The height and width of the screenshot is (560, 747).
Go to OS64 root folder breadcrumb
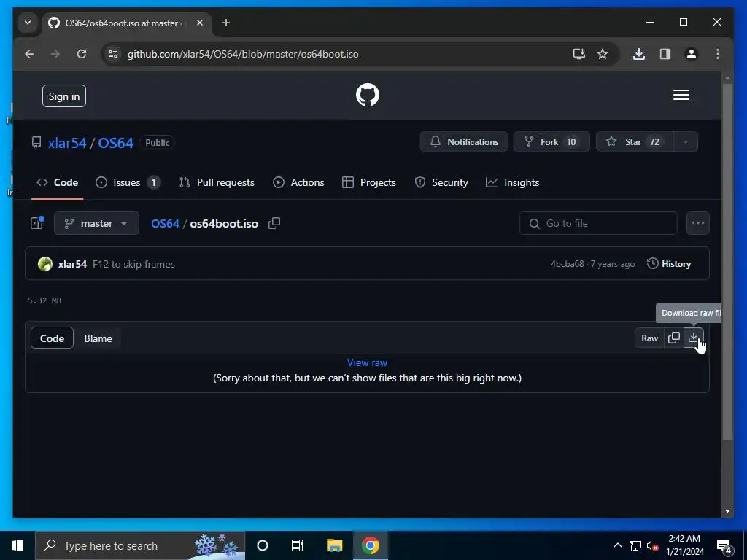[x=165, y=223]
